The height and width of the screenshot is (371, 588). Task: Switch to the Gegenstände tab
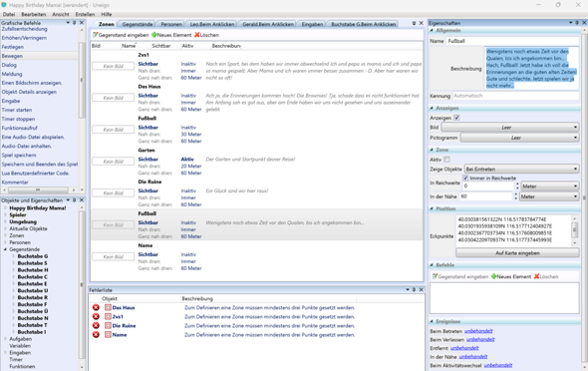click(138, 24)
